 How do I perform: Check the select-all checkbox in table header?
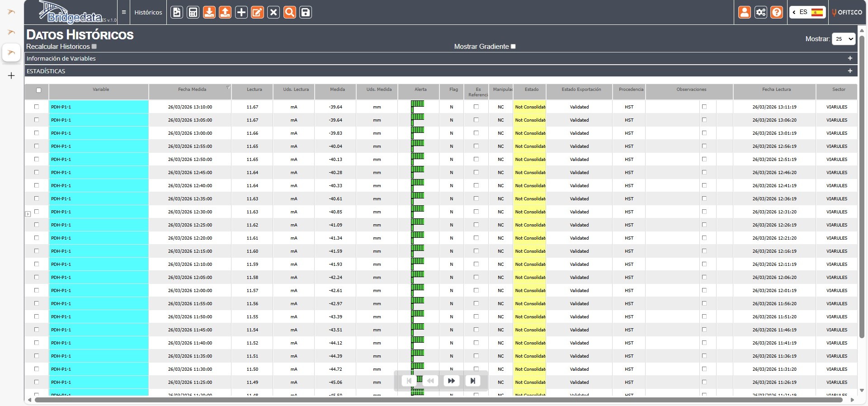[x=39, y=90]
